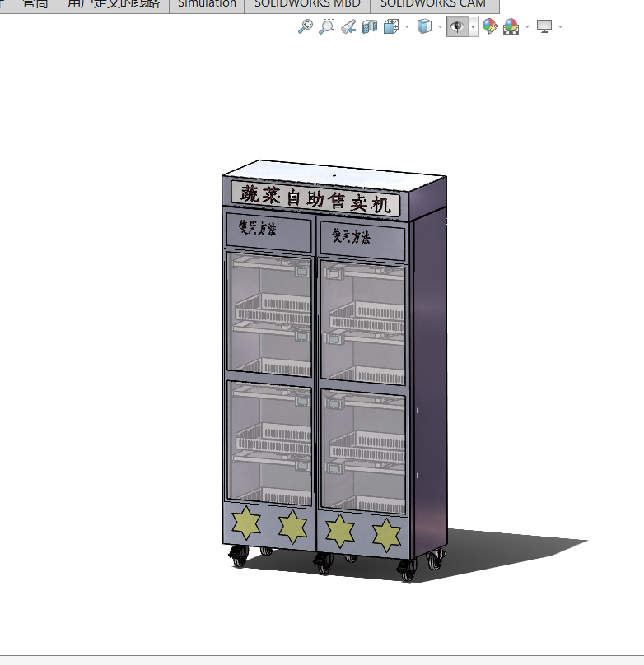The height and width of the screenshot is (665, 644).
Task: Toggle the Hide/Show Items eye button
Action: [457, 26]
